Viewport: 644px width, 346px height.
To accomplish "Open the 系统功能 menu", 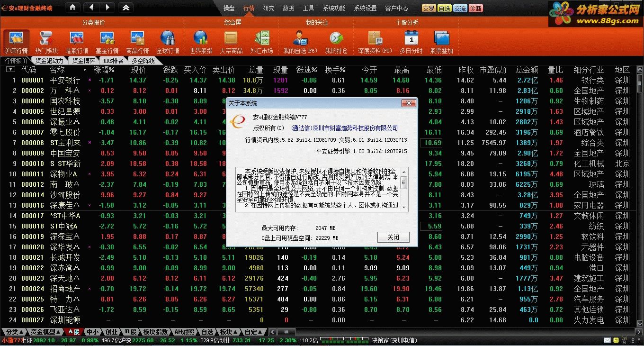I will point(334,8).
